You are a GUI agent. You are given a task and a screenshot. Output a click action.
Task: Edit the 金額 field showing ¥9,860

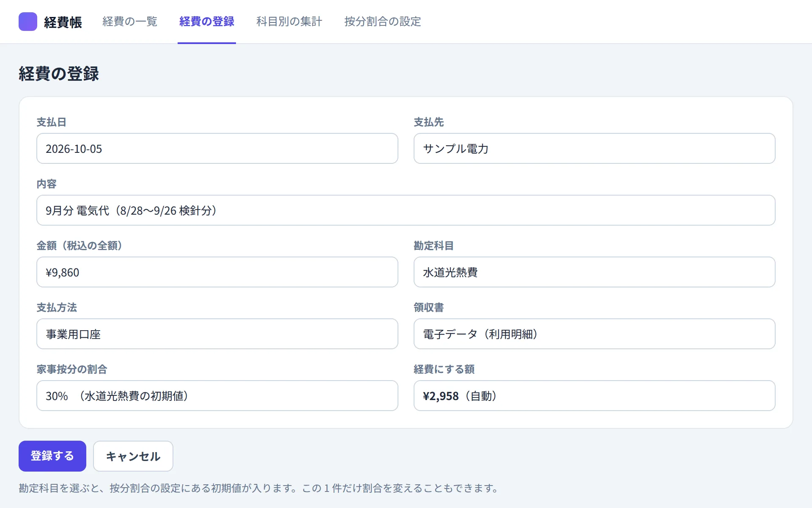tap(217, 272)
